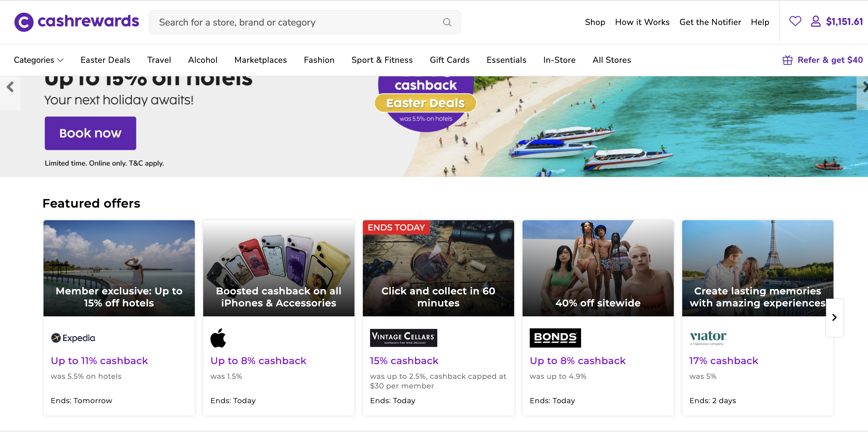Open Expedia 15% off hotels image
This screenshot has width=868, height=432.
point(119,268)
